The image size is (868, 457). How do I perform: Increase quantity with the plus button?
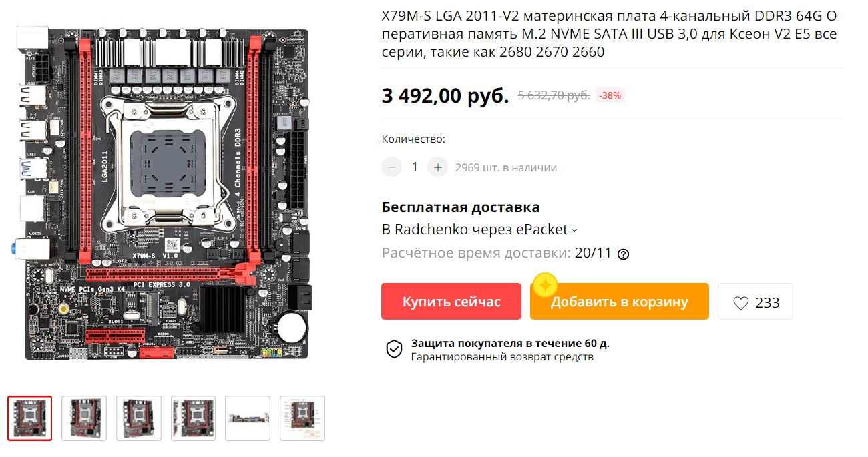tap(437, 167)
